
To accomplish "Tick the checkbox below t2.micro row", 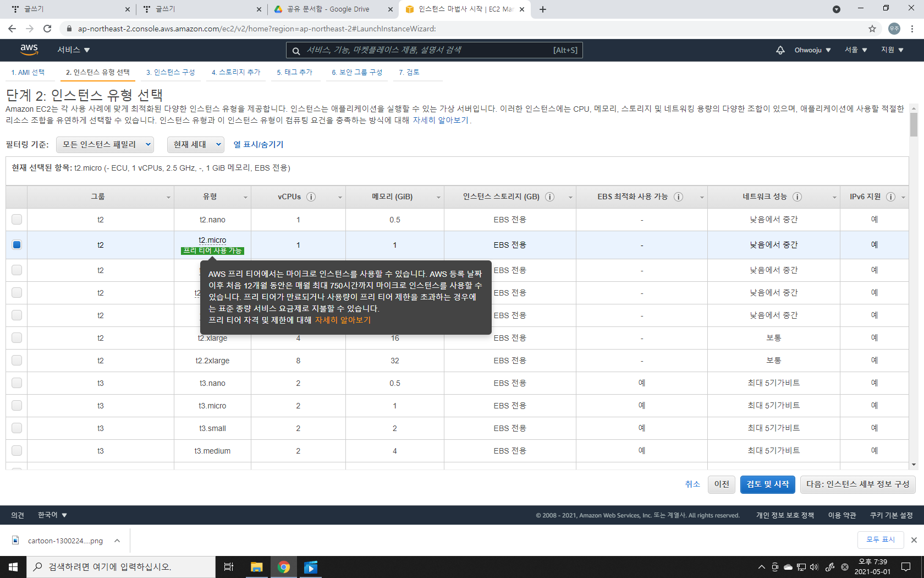I will coord(16,270).
